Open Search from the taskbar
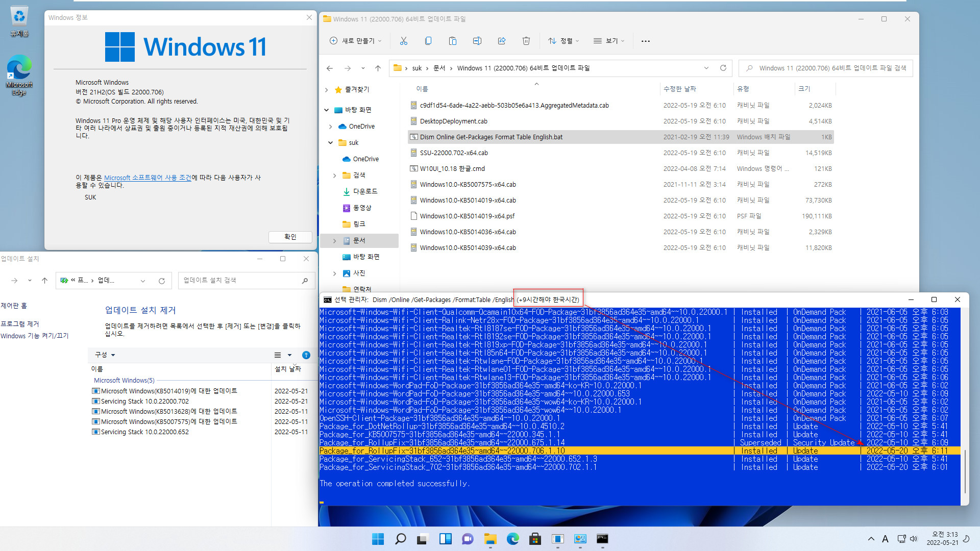The width and height of the screenshot is (980, 551). (401, 539)
